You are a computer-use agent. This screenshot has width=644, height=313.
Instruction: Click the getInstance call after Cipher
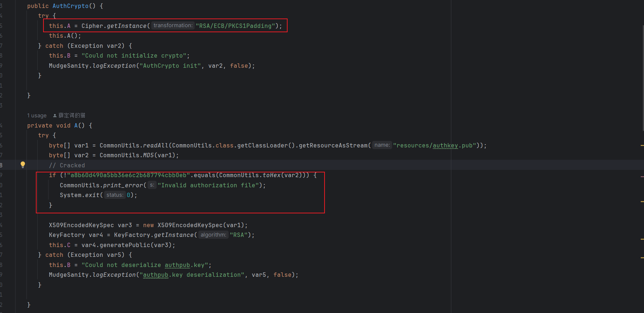tap(126, 26)
